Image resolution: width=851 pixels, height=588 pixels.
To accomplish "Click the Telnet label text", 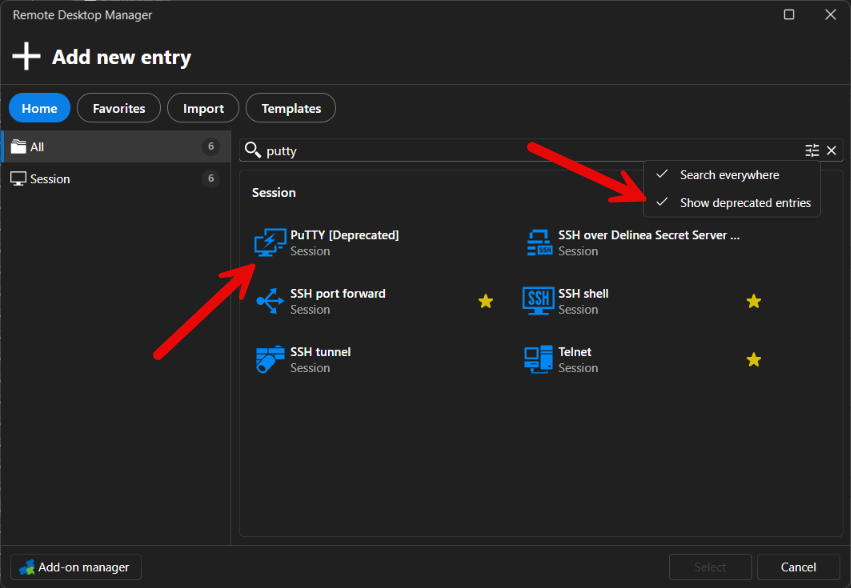I will pyautogui.click(x=575, y=352).
